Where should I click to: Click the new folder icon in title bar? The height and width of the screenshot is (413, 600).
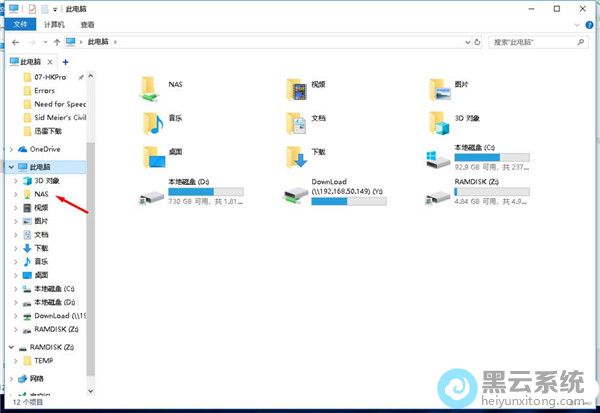coord(45,9)
